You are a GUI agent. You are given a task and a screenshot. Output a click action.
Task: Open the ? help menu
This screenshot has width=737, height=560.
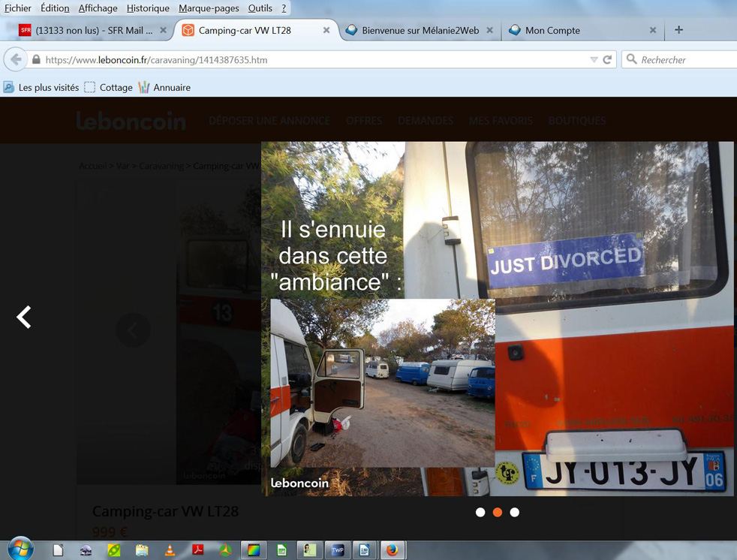pos(284,8)
